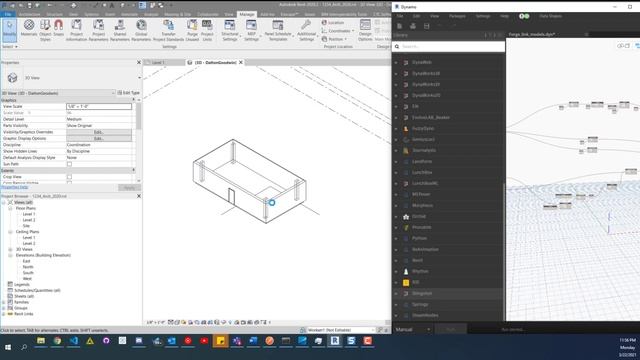Expand the 3D Views node in Project Browser
Viewport: 640px width, 360px height.
coord(11,249)
